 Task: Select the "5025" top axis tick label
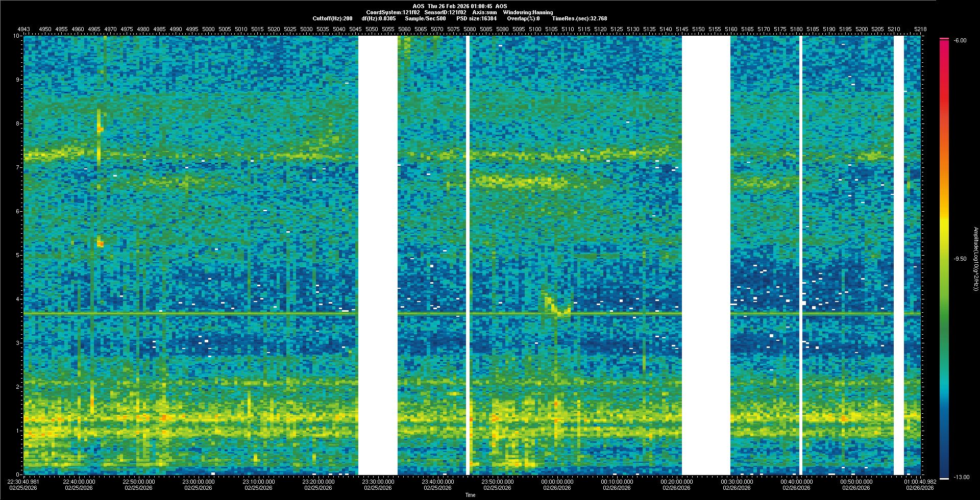(x=290, y=30)
